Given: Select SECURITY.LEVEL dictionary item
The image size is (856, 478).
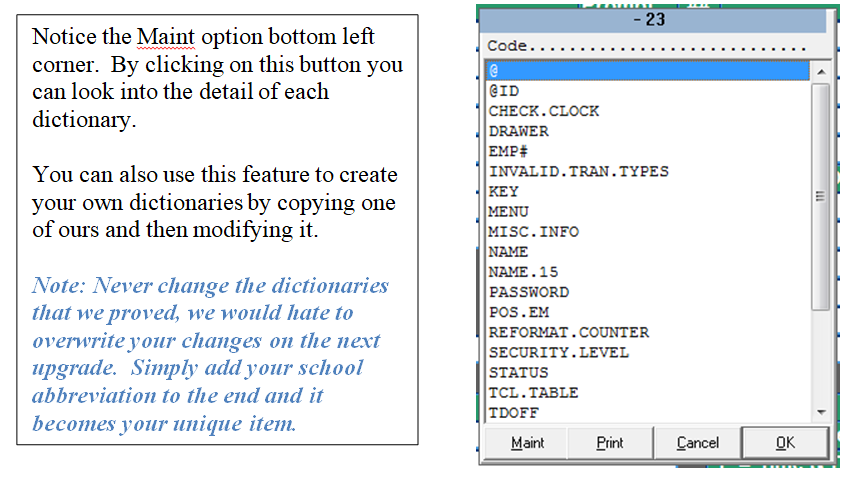Looking at the screenshot, I should point(558,352).
